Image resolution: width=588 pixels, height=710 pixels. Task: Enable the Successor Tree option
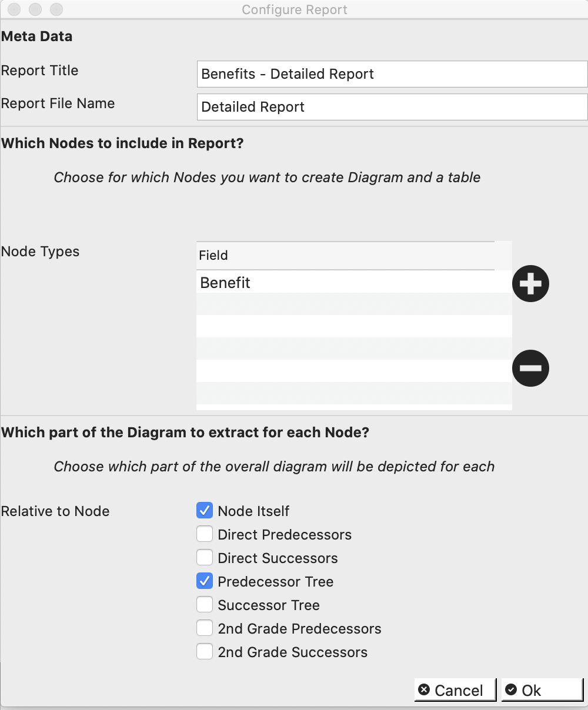click(x=204, y=605)
